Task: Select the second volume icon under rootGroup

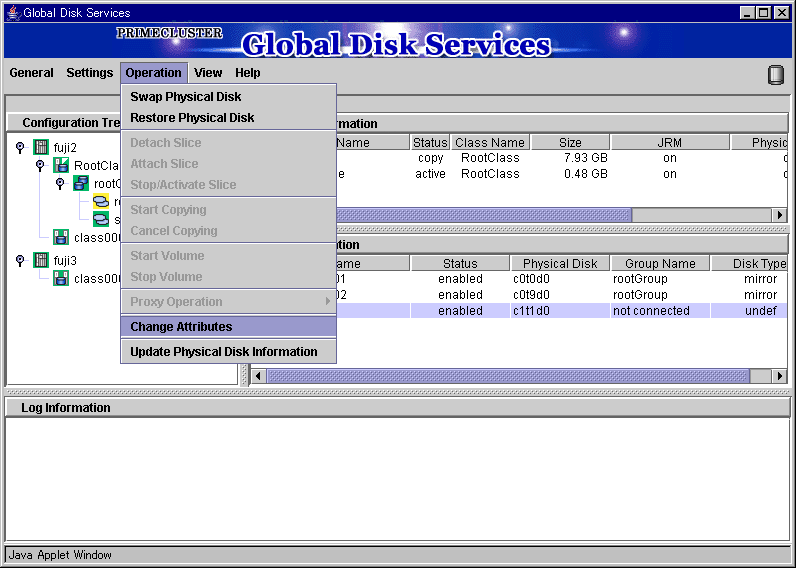Action: tap(101, 219)
